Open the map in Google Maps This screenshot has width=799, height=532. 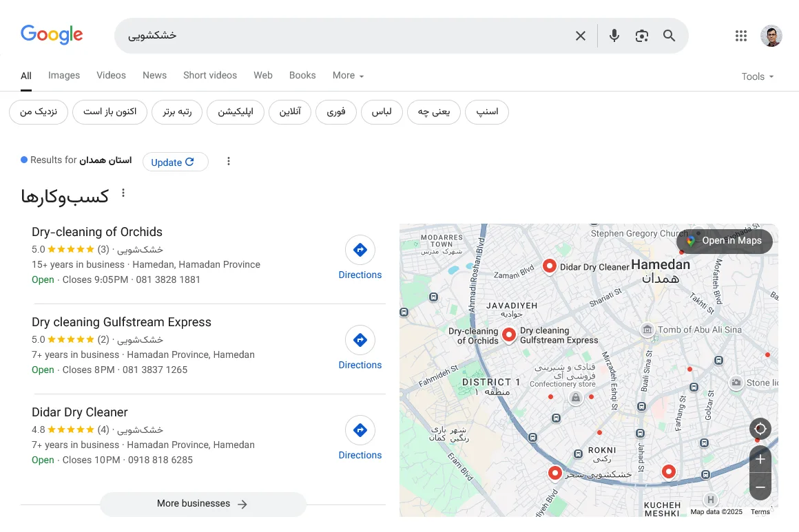(x=725, y=241)
